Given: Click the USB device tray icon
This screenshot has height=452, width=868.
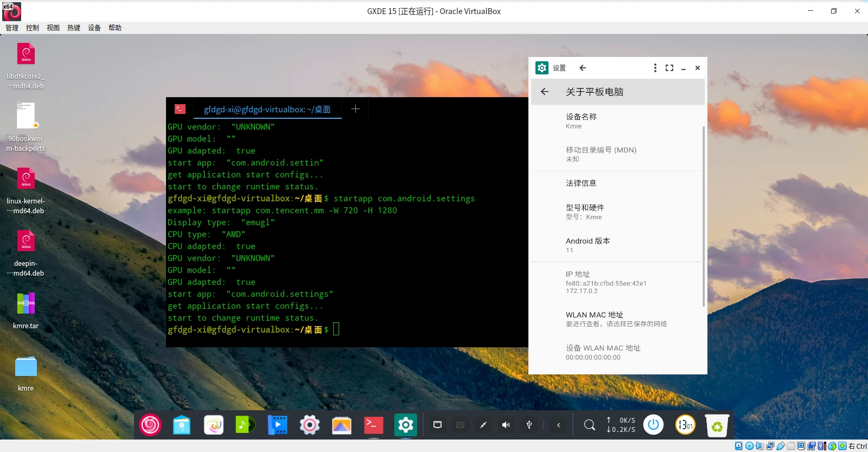Looking at the screenshot, I should click(x=529, y=425).
